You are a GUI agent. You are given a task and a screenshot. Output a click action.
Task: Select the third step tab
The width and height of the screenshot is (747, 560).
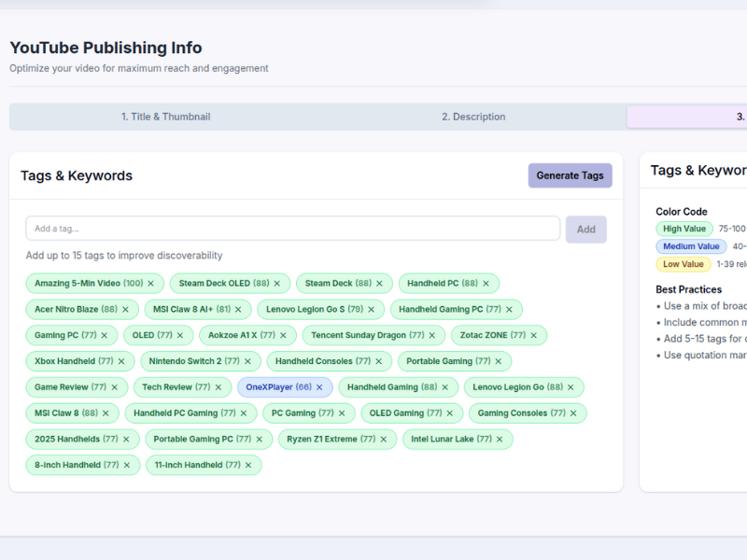(687, 117)
